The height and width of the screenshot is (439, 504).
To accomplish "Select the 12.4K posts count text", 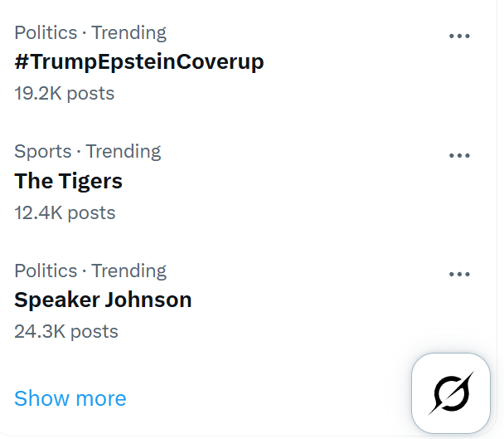I will click(x=65, y=212).
